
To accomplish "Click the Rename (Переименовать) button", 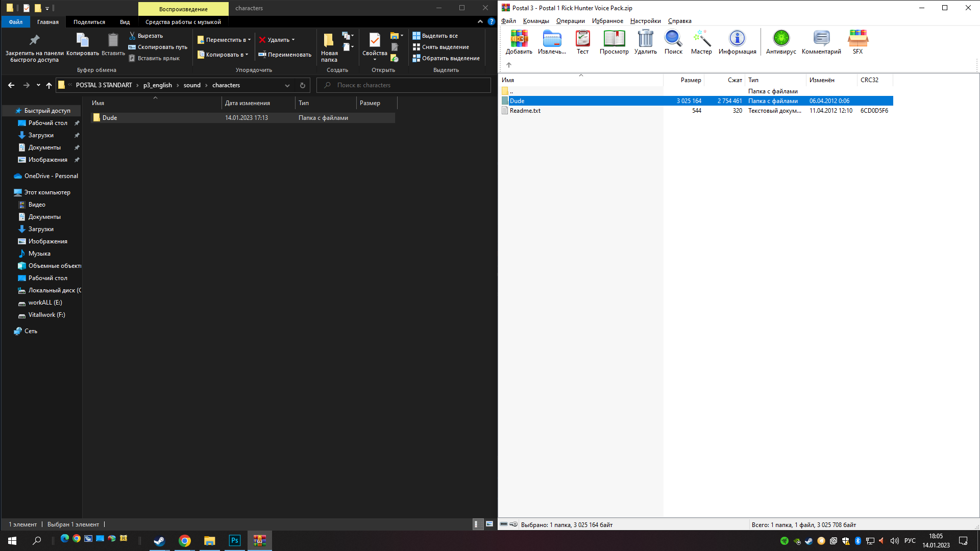I will 285,55.
